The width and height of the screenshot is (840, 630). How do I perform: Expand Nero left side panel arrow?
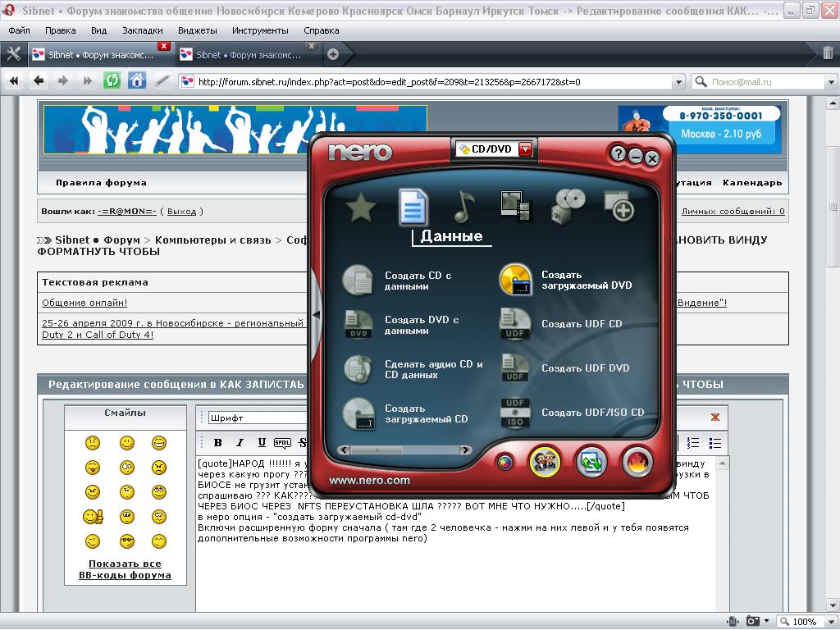(x=316, y=315)
